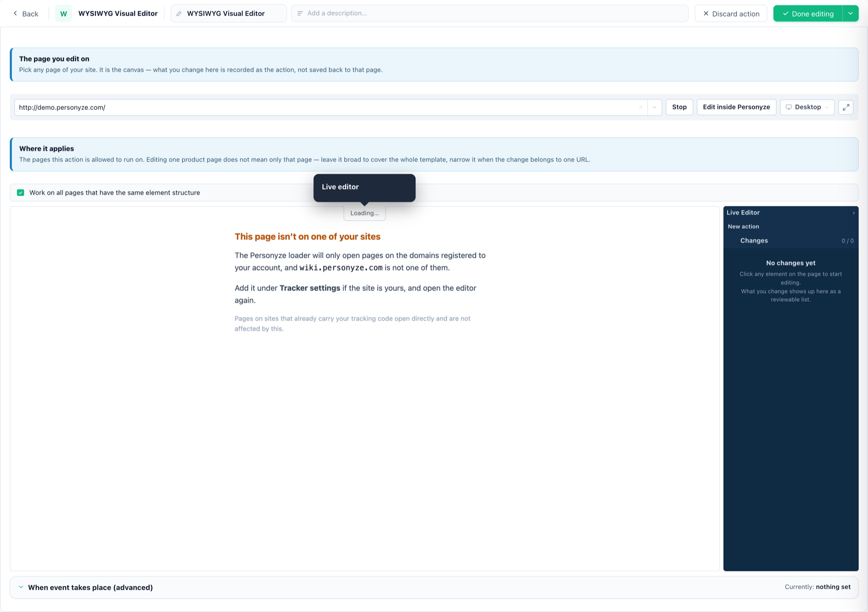This screenshot has height=612, width=868.
Task: Uncheck Work on all pages checkbox
Action: 21,193
